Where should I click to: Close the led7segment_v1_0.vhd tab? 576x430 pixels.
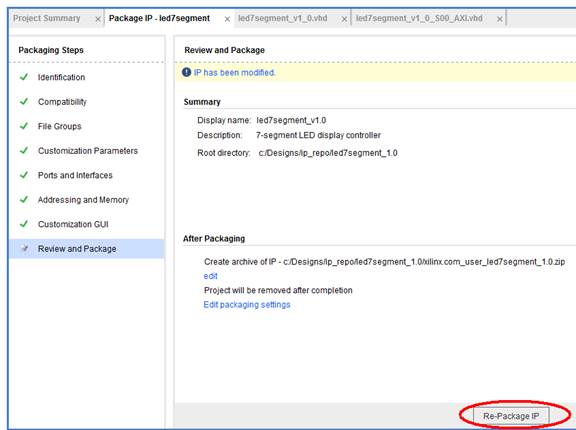point(344,19)
